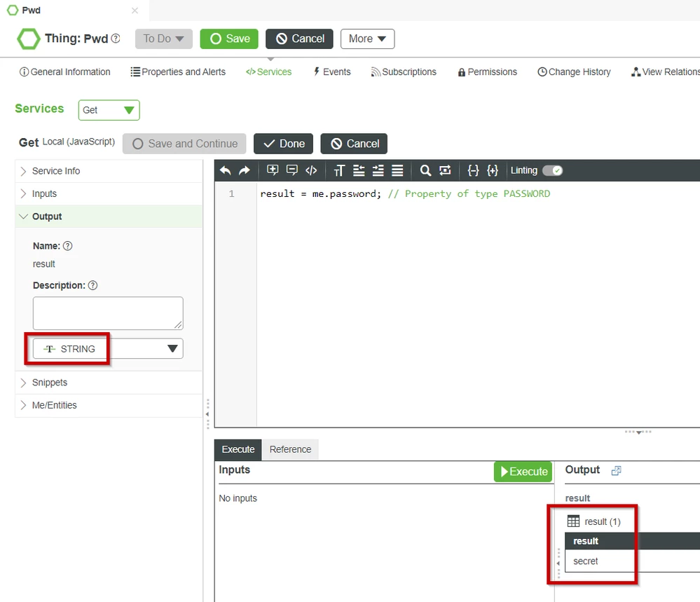
Task: Open the To Do dropdown
Action: coord(164,39)
